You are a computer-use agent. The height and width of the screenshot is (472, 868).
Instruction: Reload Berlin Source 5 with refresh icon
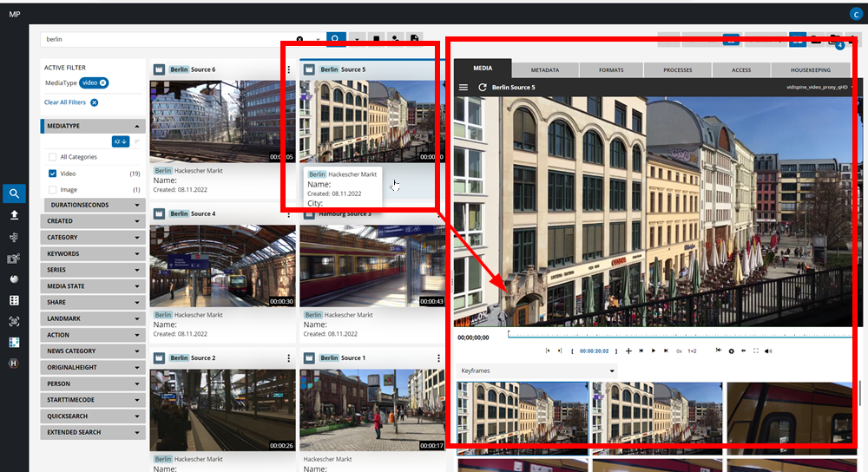click(483, 88)
